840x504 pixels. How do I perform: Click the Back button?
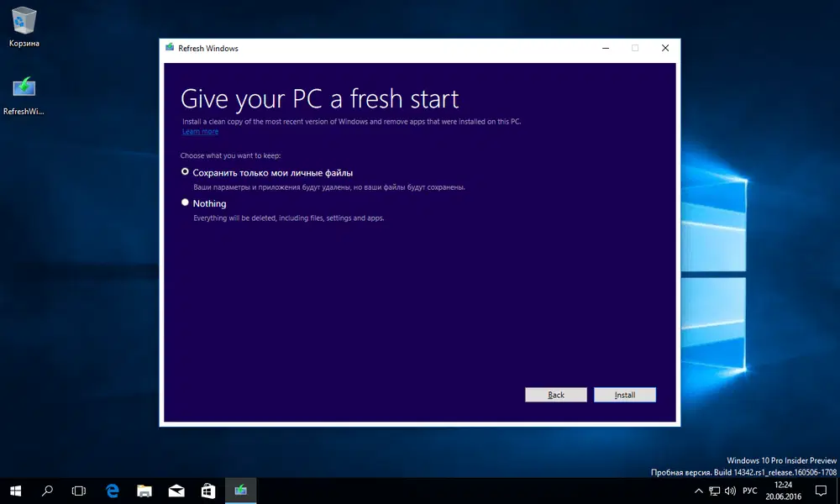tap(556, 394)
